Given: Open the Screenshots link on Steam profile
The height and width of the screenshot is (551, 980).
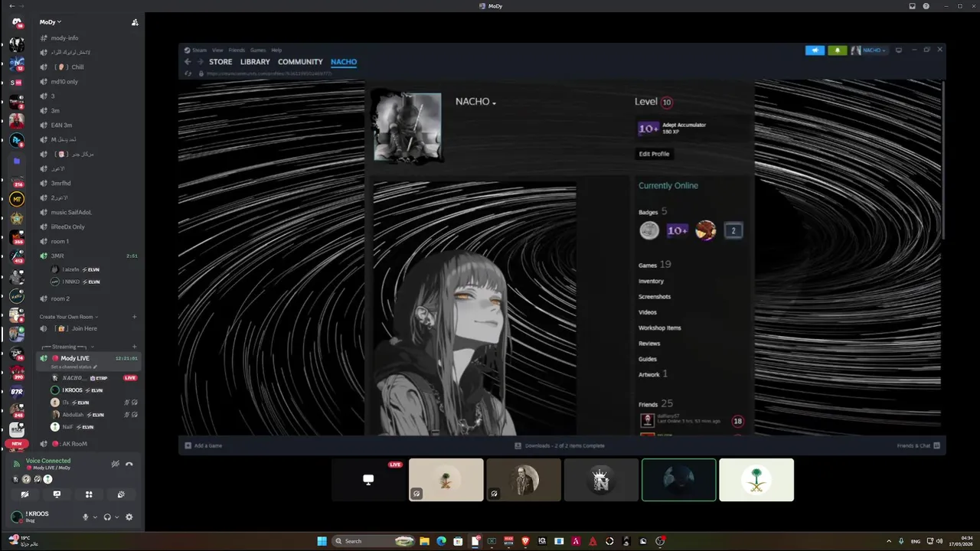Looking at the screenshot, I should pos(655,297).
